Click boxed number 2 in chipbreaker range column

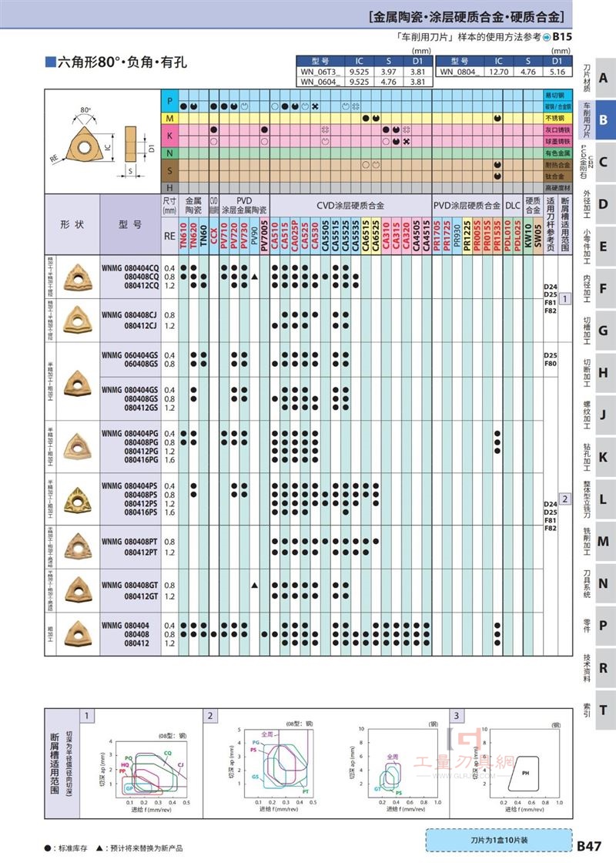point(564,499)
